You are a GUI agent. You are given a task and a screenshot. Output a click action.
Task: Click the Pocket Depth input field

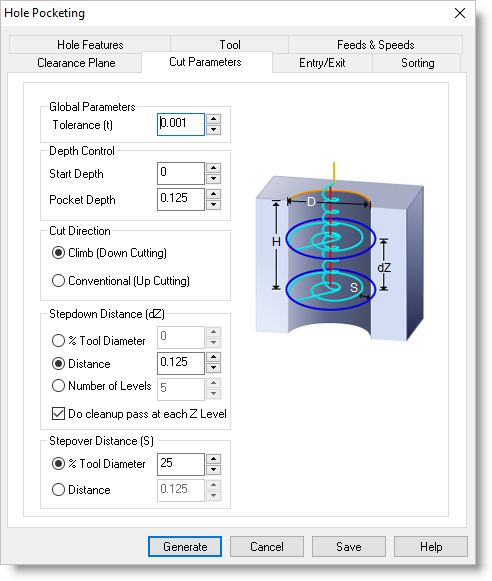(181, 199)
